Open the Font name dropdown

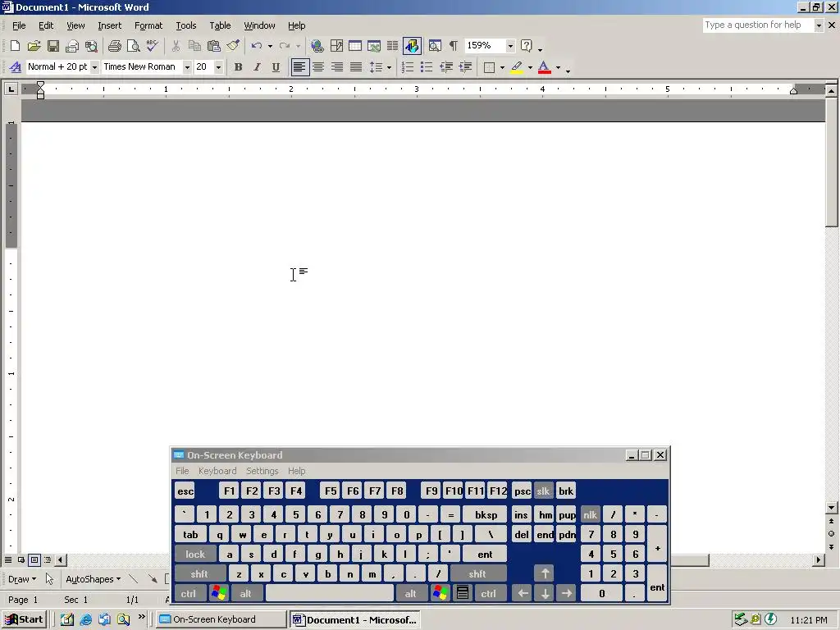(x=187, y=67)
